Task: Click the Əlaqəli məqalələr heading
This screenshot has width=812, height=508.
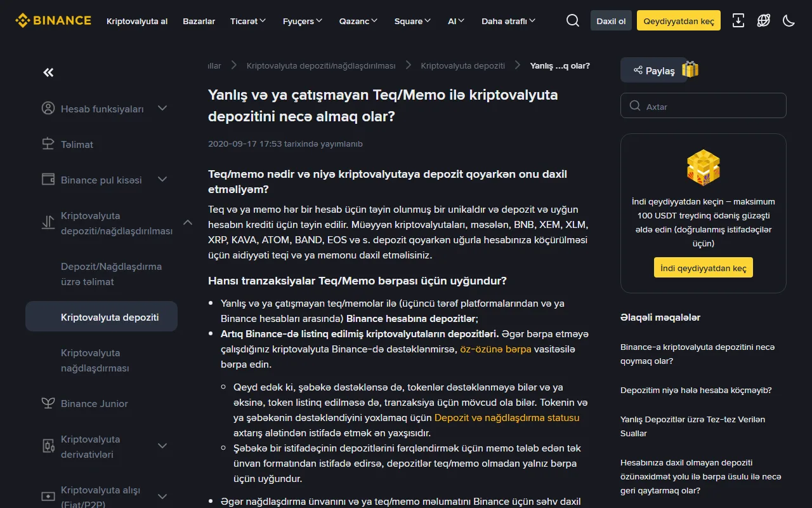Action: [660, 317]
